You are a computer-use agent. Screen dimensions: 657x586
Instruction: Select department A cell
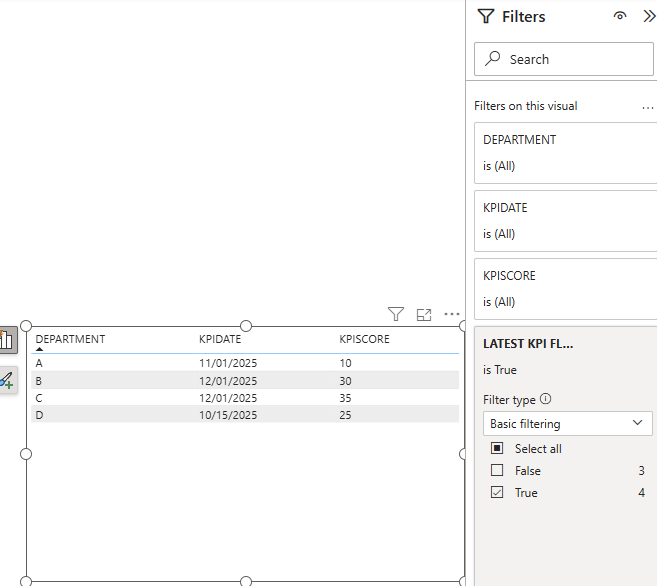point(39,363)
